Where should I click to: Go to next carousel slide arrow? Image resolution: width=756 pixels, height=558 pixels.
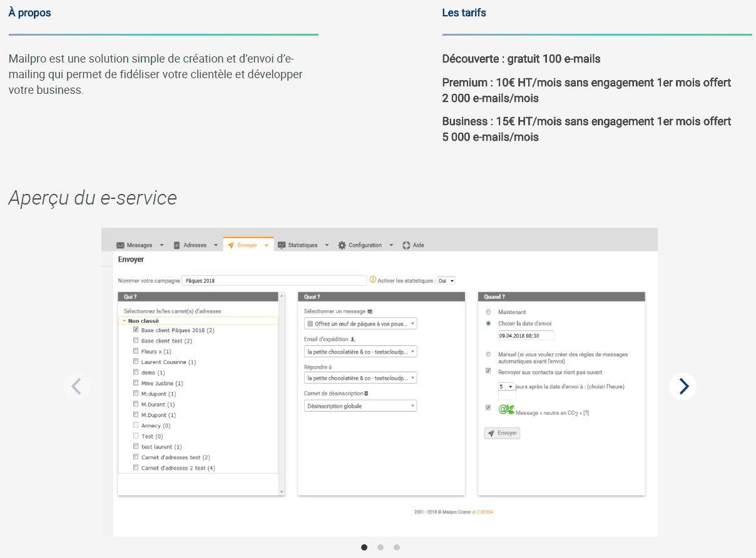683,387
